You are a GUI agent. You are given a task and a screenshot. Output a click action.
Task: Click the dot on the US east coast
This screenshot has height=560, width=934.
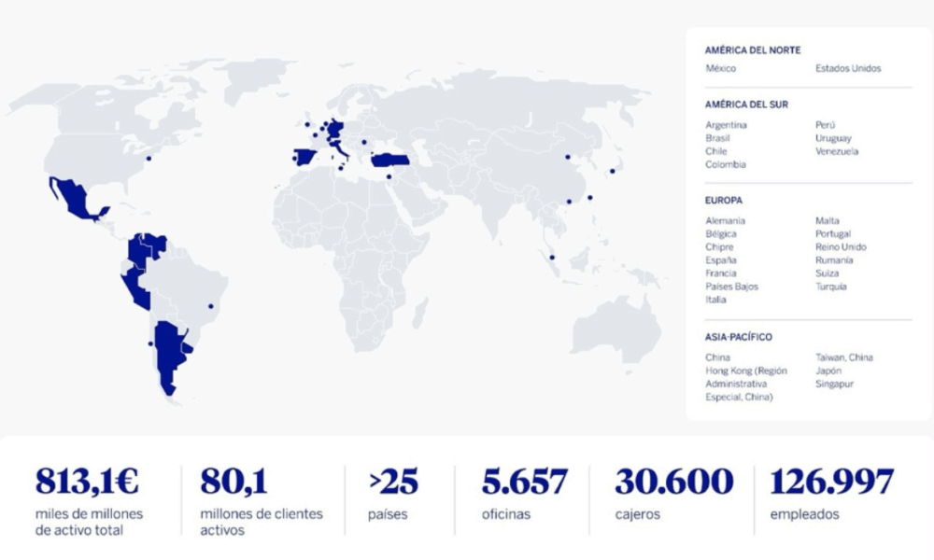(x=149, y=159)
